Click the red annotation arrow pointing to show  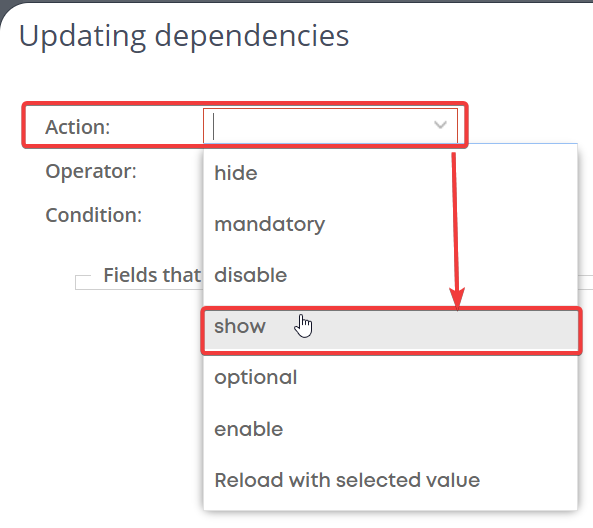pos(456,231)
